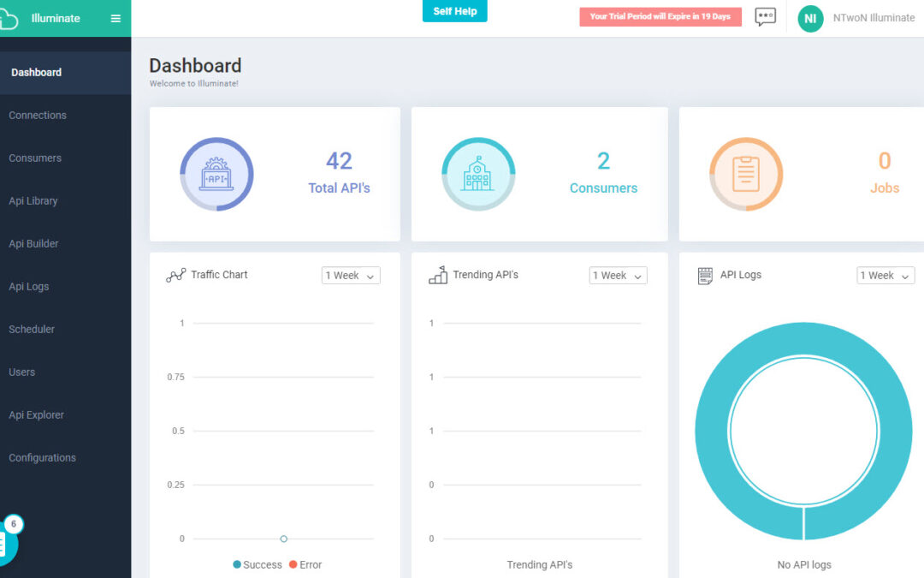Click the trial period expiry banner
This screenshot has width=924, height=578.
(660, 17)
